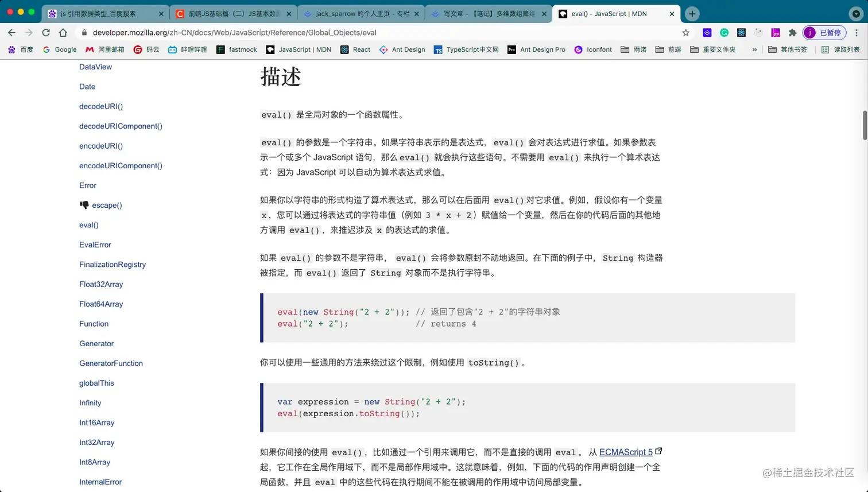The width and height of the screenshot is (868, 492).
Task: Open the Ant Design bookmark
Action: [402, 50]
